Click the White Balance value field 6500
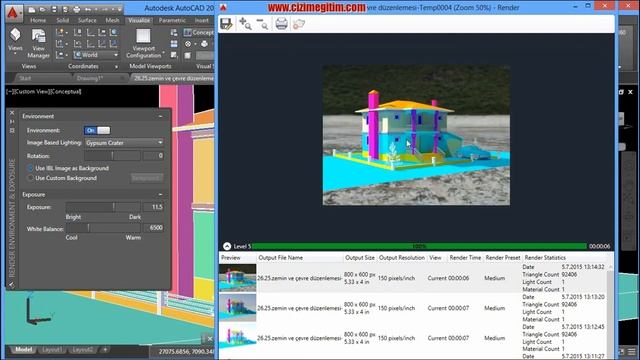 [153, 228]
